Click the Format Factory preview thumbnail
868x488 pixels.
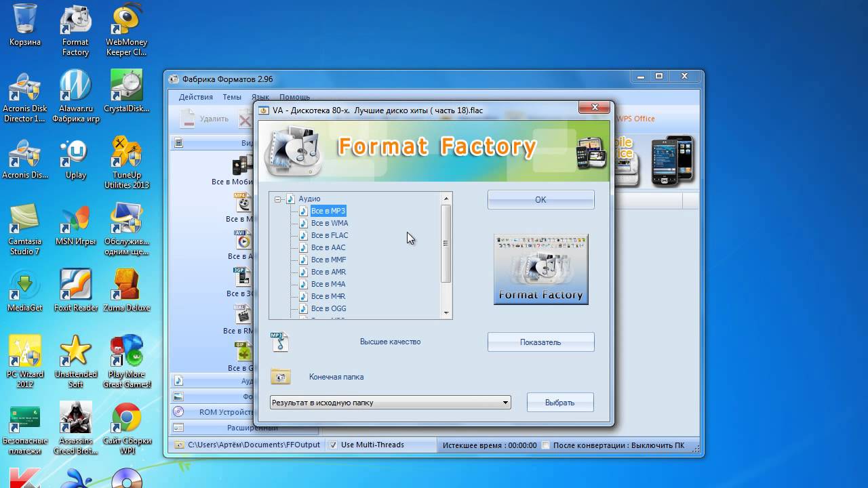pos(540,269)
